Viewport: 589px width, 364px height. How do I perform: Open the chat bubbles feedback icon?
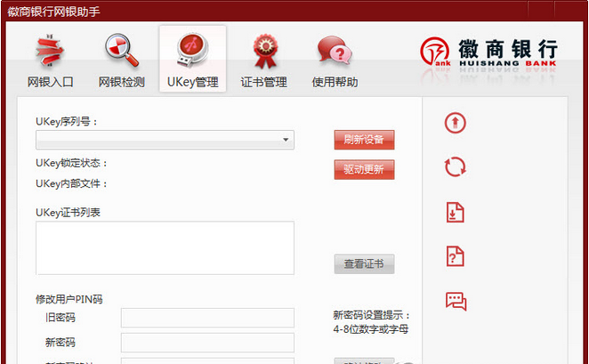(456, 301)
